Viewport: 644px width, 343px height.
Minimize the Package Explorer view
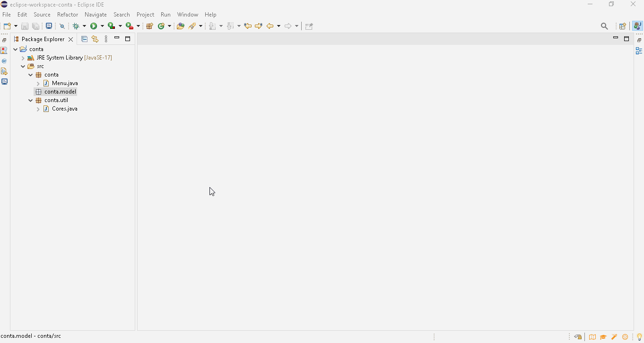click(116, 39)
